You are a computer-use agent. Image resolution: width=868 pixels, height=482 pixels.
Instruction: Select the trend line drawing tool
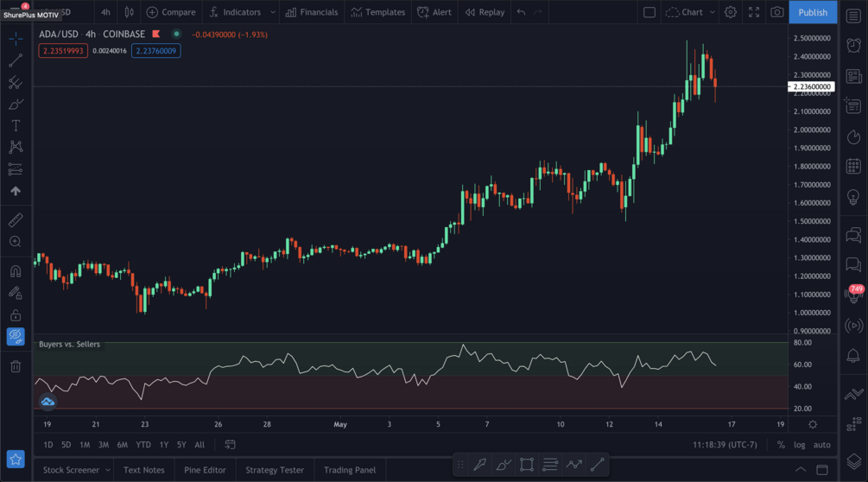click(16, 60)
